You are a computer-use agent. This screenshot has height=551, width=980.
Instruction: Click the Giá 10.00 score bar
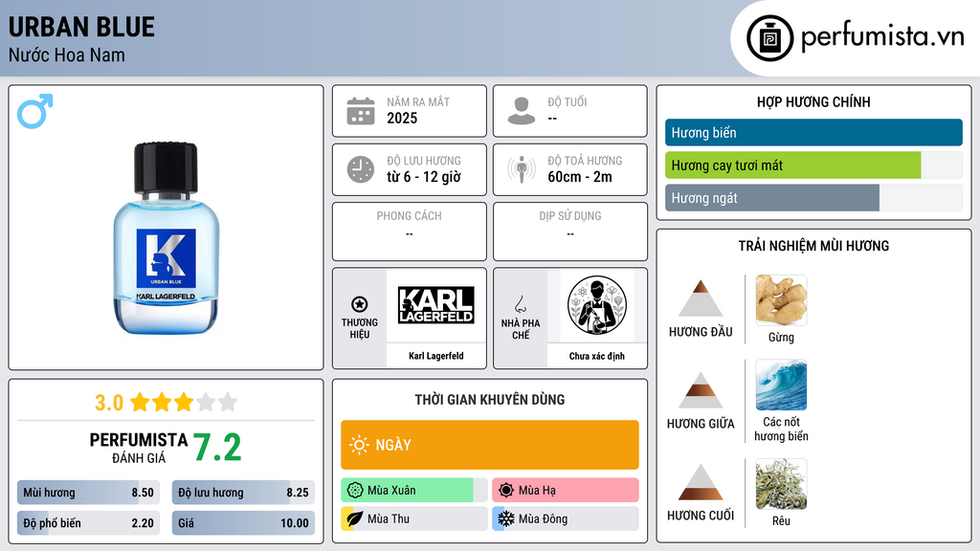click(243, 523)
